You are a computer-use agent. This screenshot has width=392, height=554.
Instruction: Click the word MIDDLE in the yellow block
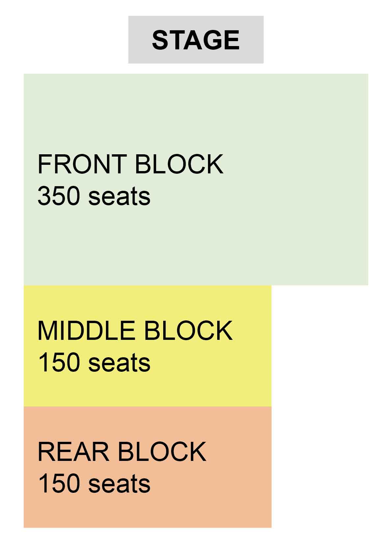pos(87,330)
